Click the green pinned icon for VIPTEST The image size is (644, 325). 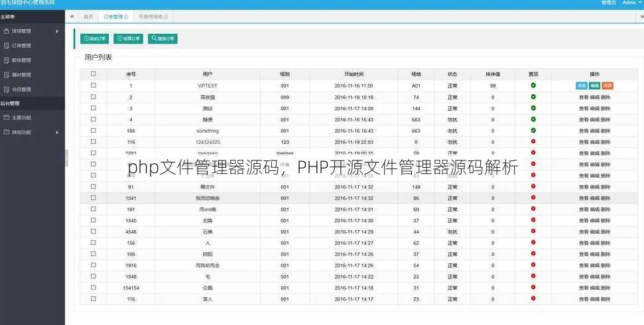coord(533,86)
